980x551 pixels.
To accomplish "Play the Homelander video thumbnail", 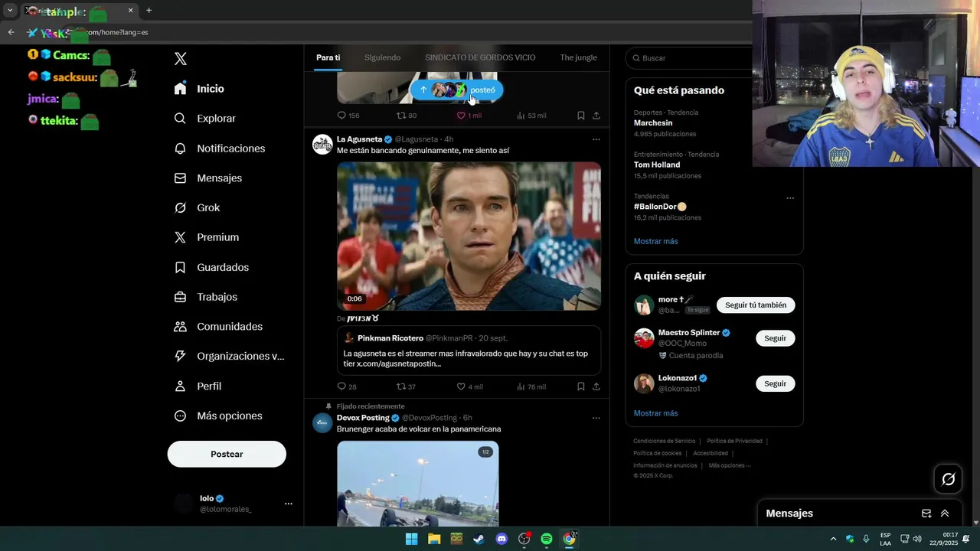I will point(469,236).
